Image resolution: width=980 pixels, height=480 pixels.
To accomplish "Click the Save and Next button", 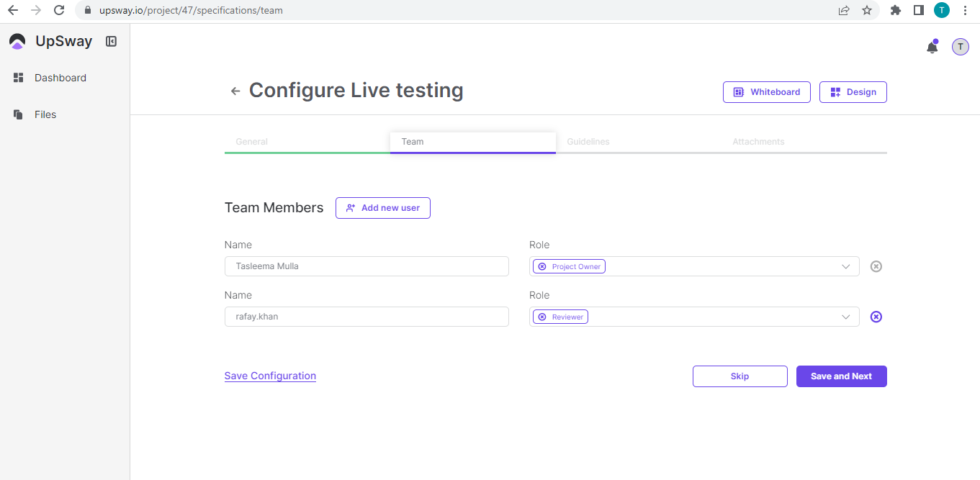I will pyautogui.click(x=841, y=376).
